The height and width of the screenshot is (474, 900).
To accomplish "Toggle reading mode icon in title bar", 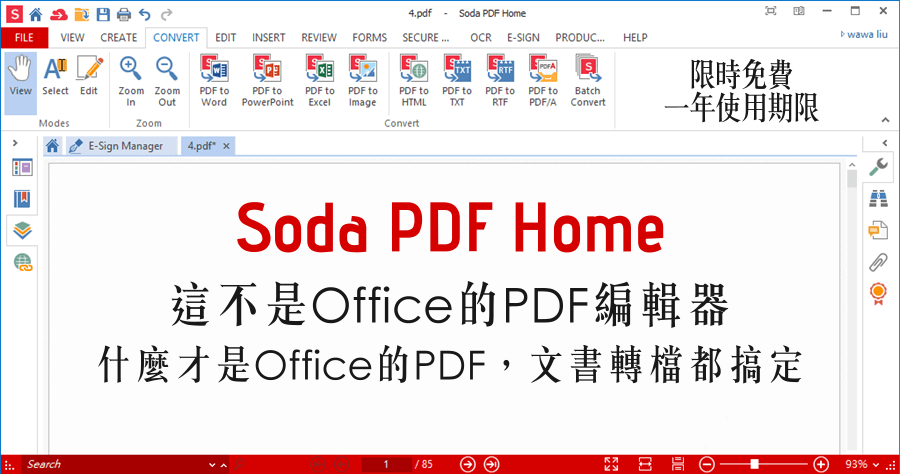I will (x=798, y=11).
